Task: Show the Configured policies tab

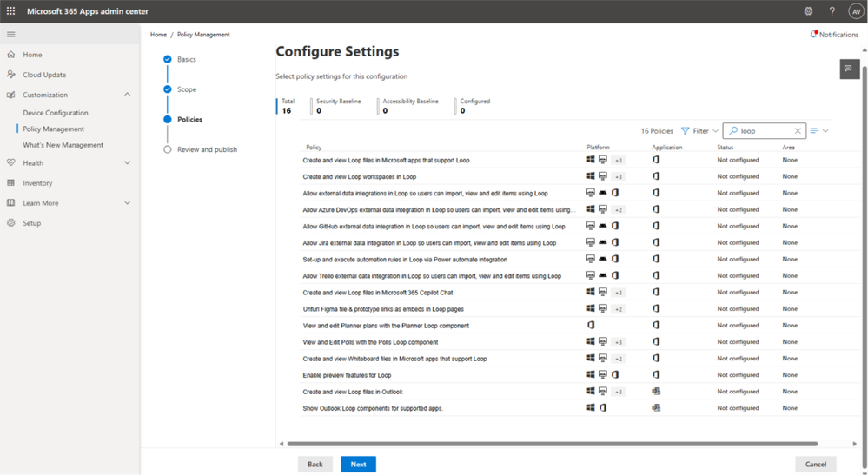Action: tap(474, 106)
